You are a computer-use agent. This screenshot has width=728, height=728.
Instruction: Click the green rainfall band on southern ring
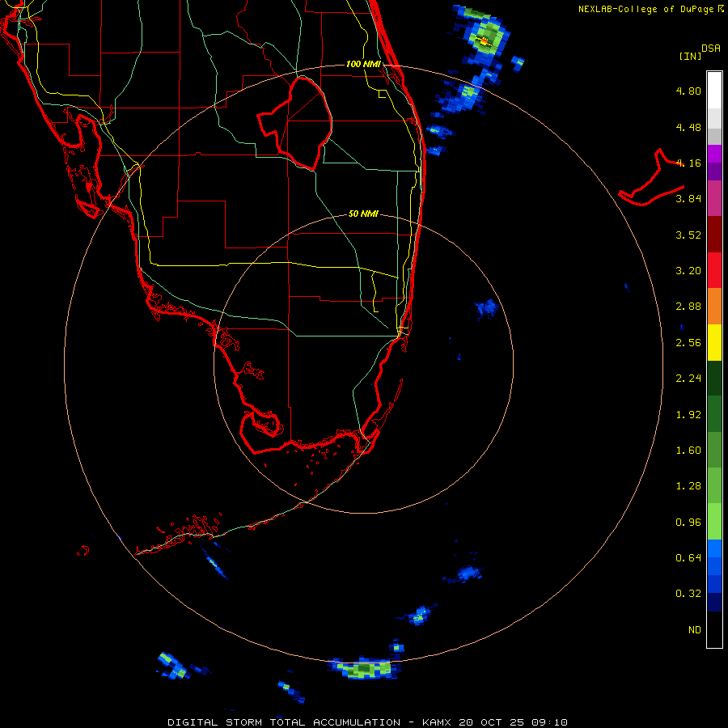click(x=364, y=669)
